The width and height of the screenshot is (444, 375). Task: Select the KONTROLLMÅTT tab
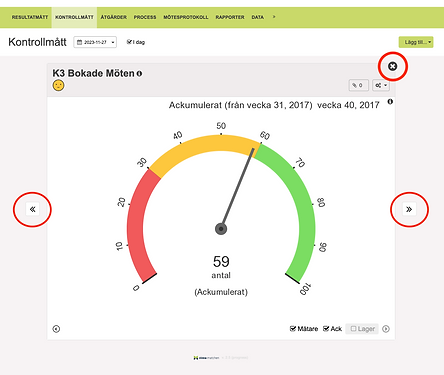tap(74, 17)
